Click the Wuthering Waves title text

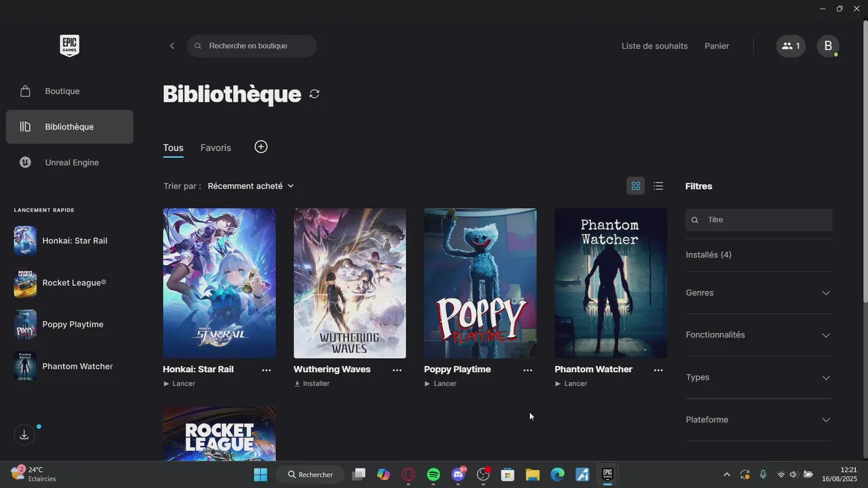click(332, 369)
